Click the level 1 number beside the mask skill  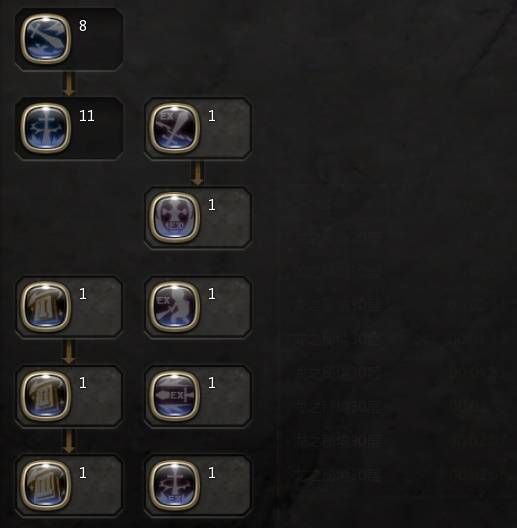pos(212,205)
